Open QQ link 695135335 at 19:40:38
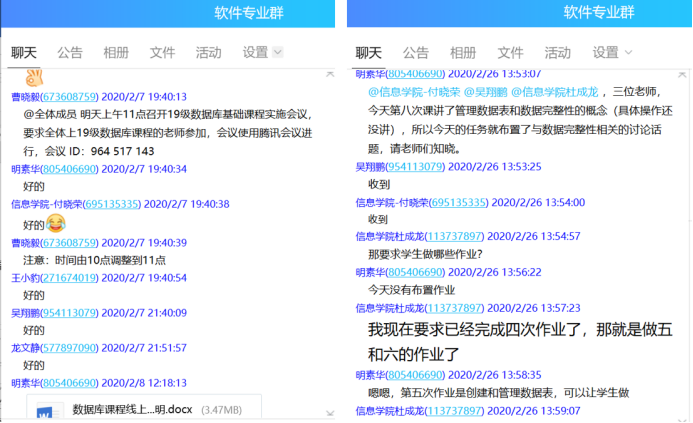This screenshot has width=693, height=423. pos(112,204)
